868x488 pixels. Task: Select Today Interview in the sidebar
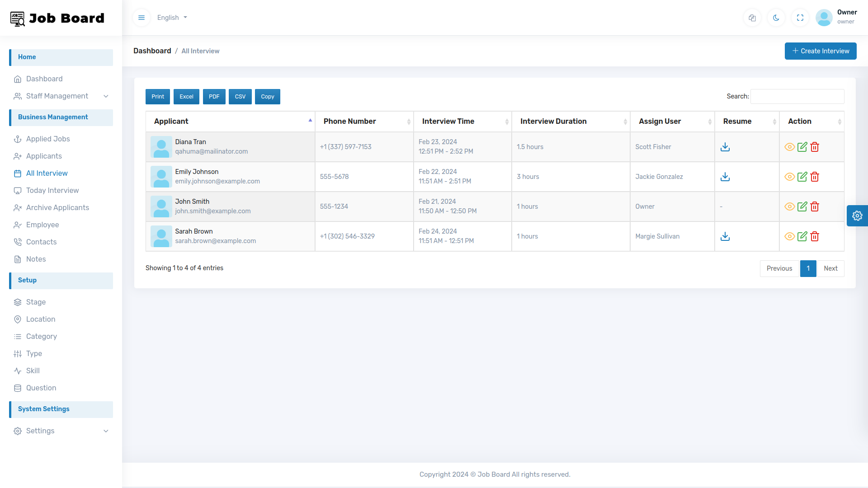pos(52,190)
